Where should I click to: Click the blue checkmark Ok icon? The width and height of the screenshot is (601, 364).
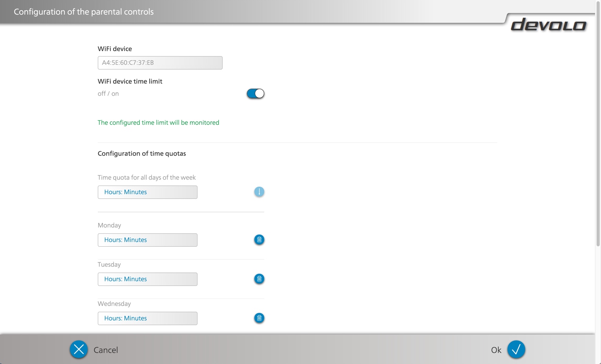click(516, 349)
